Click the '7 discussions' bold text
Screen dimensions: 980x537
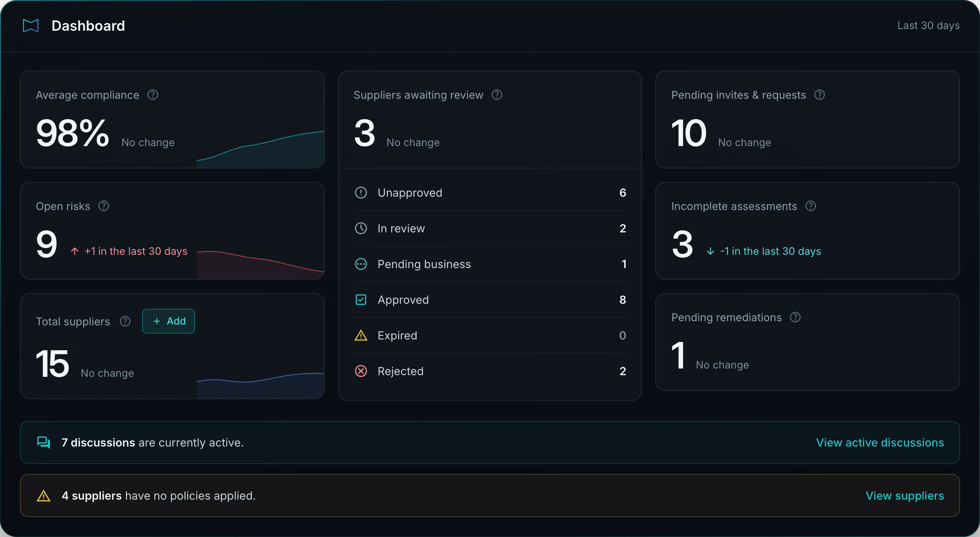98,443
